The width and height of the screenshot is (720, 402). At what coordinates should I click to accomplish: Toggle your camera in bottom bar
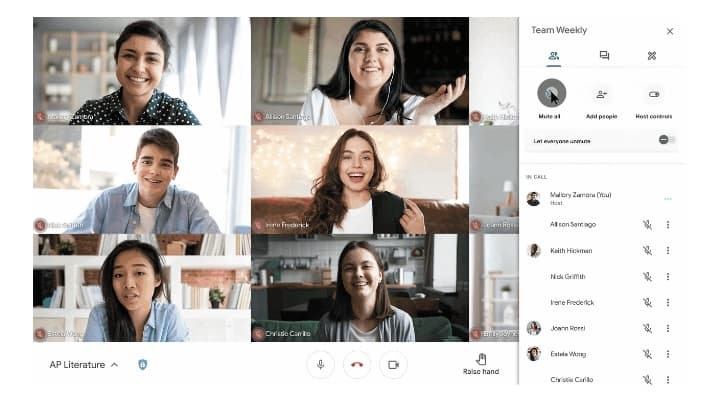tap(394, 365)
